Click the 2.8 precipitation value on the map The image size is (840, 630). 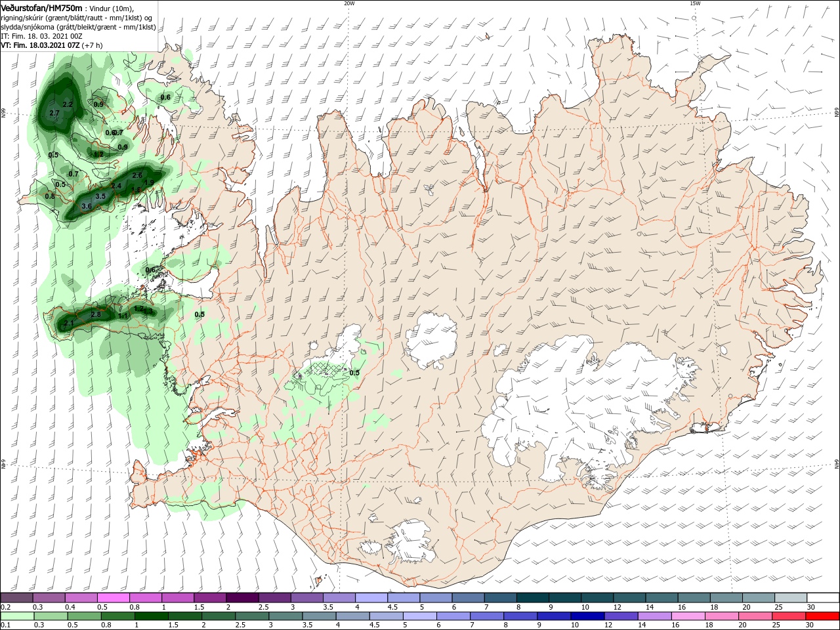96,315
